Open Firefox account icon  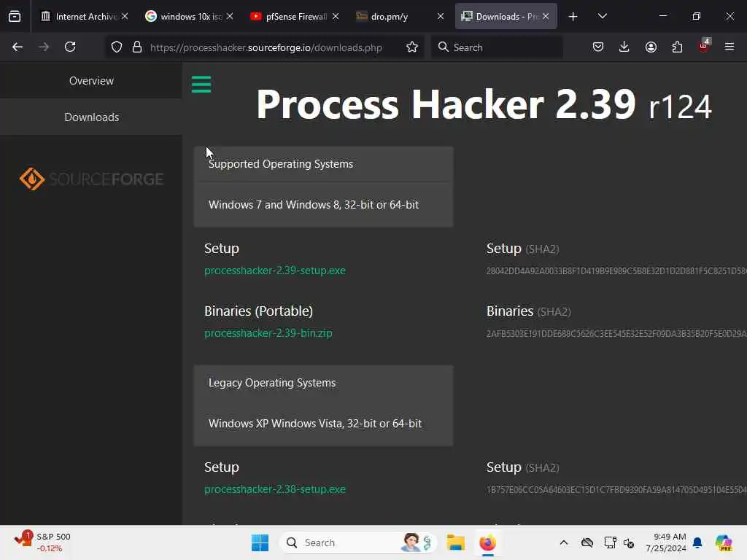651,47
